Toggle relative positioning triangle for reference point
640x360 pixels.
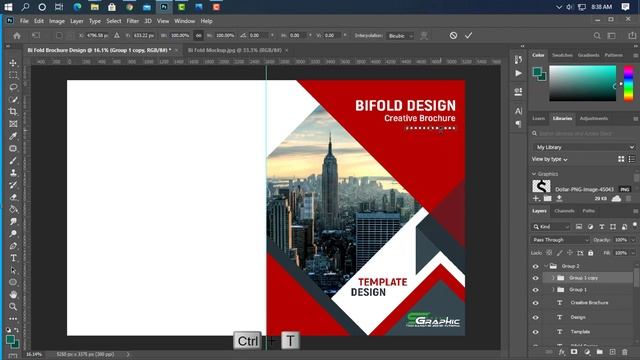click(x=117, y=36)
